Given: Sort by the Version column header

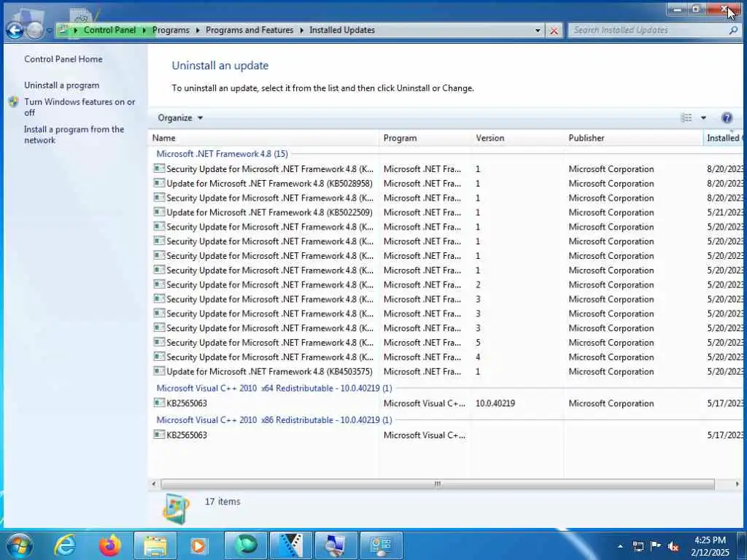Looking at the screenshot, I should click(517, 138).
